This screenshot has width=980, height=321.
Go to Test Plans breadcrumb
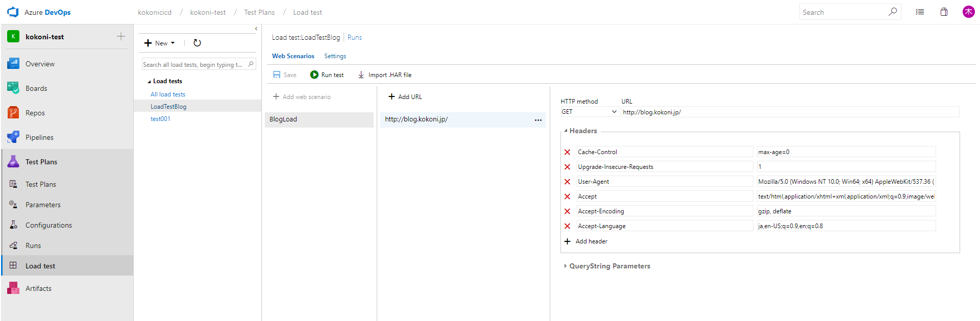coord(259,12)
